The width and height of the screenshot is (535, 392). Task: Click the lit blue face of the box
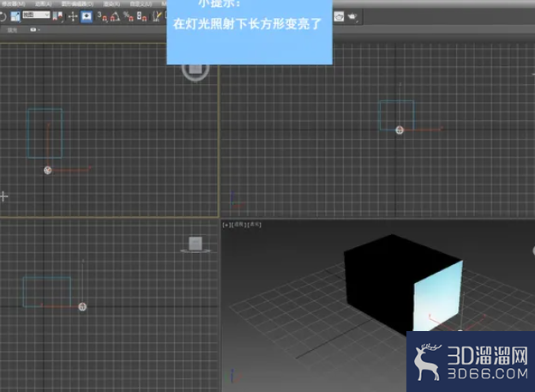click(x=438, y=295)
